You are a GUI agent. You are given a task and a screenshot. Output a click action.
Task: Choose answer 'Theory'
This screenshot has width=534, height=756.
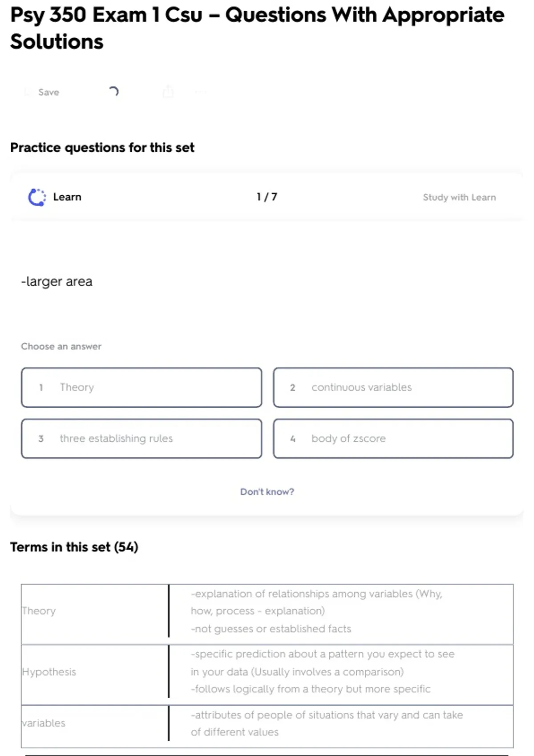pos(141,387)
